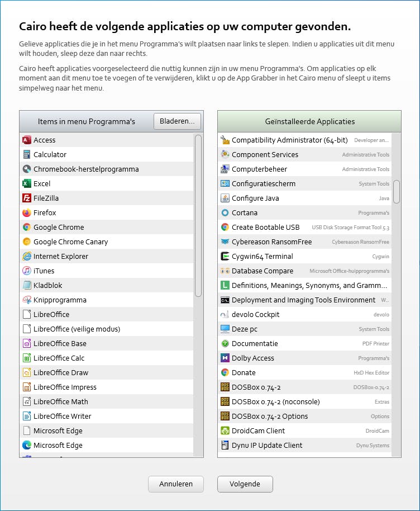Click the Geïnstalleerde Applicaties scrollbar thumb
Screen dimensions: 420x511
(x=396, y=192)
